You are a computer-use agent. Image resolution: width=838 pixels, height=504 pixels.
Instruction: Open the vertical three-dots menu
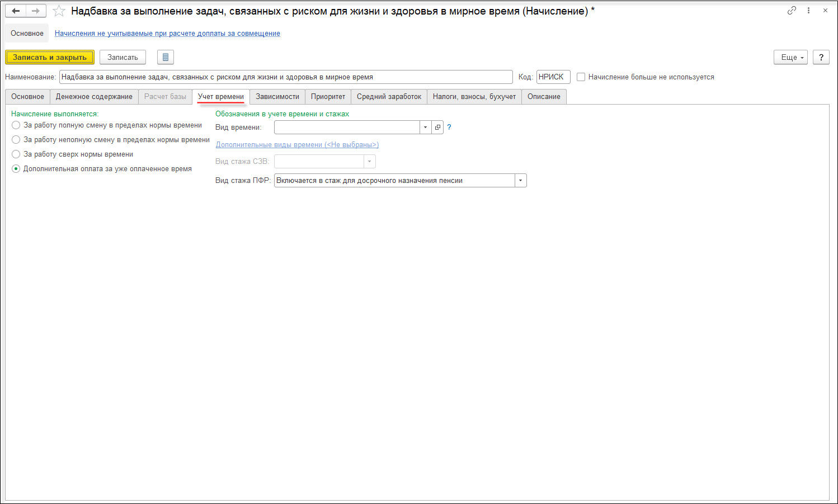808,11
